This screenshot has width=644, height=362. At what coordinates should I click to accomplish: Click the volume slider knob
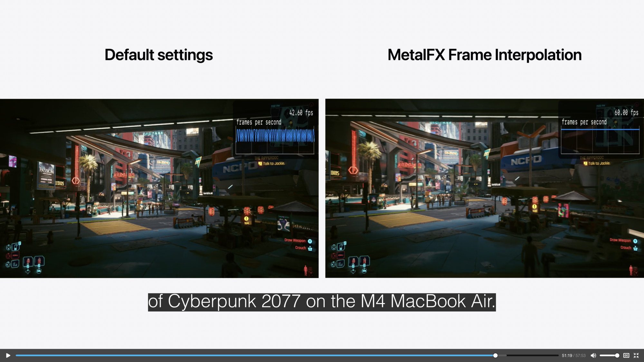pos(617,356)
